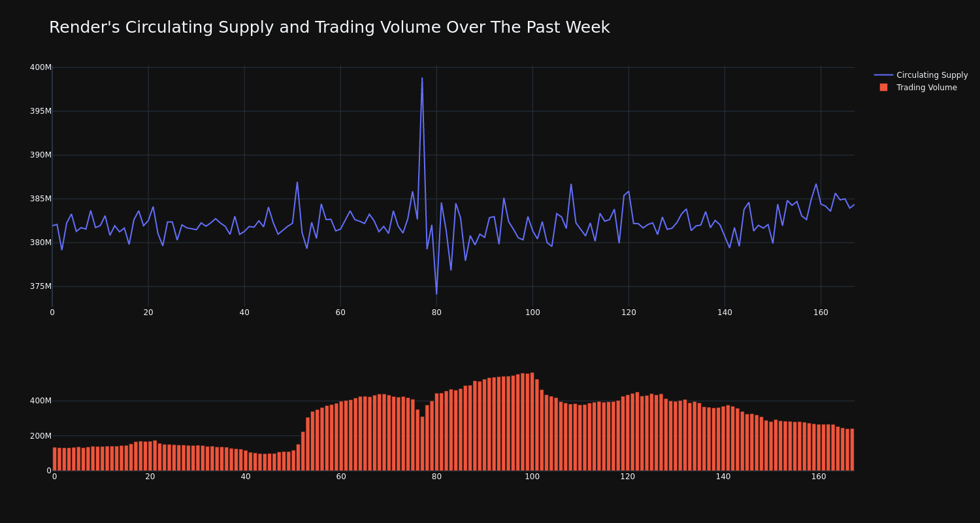Click x-axis label 100 on volume chart
This screenshot has height=523, width=980.
tap(532, 477)
